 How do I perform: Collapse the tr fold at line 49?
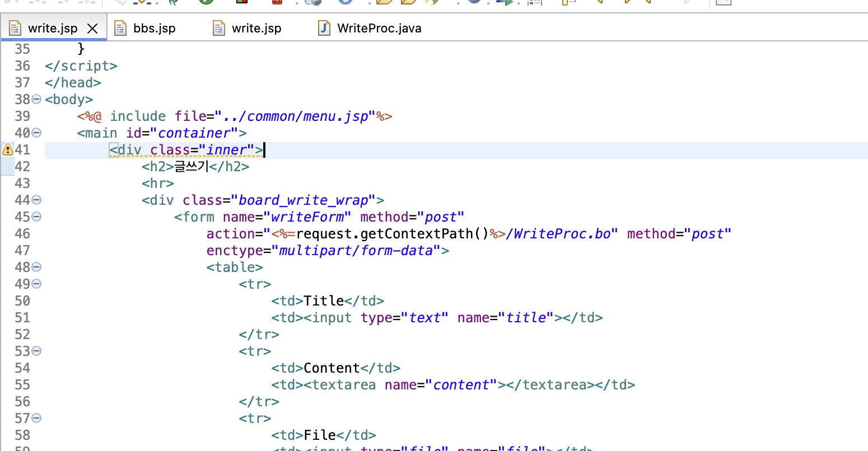[x=36, y=284]
